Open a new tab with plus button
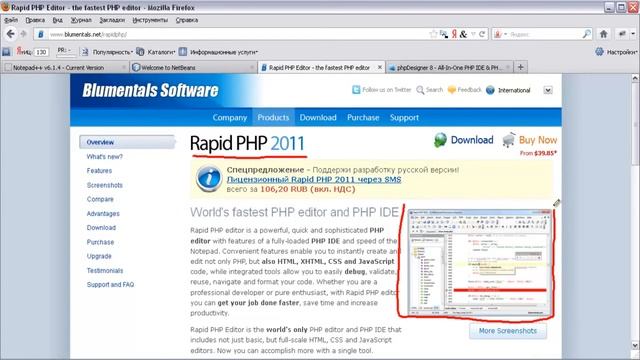Image resolution: width=640 pixels, height=360 pixels. 520,67
